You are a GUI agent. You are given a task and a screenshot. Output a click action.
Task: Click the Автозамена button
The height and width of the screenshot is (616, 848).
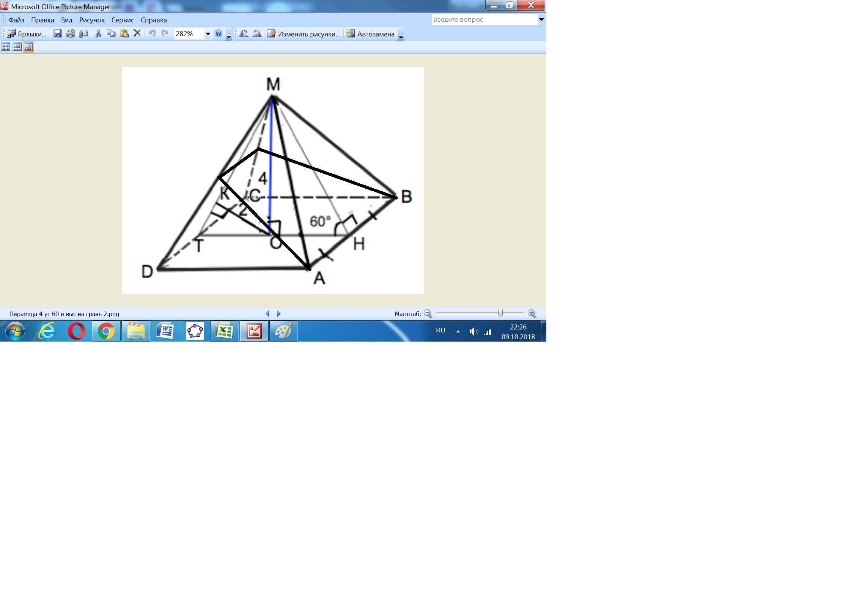coord(371,34)
